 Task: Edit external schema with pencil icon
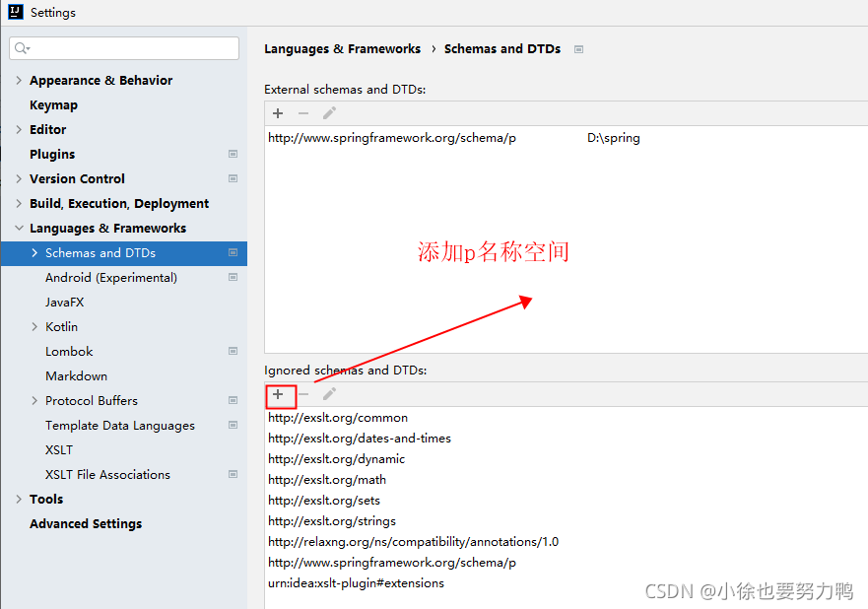(x=329, y=113)
